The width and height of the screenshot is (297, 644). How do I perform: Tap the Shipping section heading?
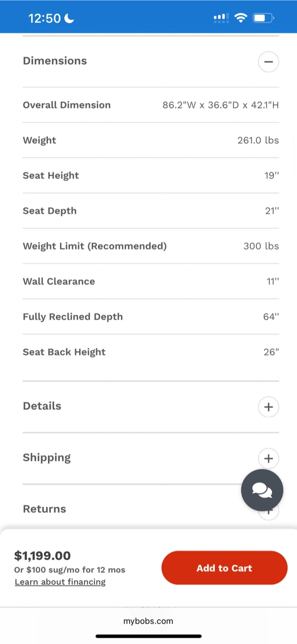[47, 458]
